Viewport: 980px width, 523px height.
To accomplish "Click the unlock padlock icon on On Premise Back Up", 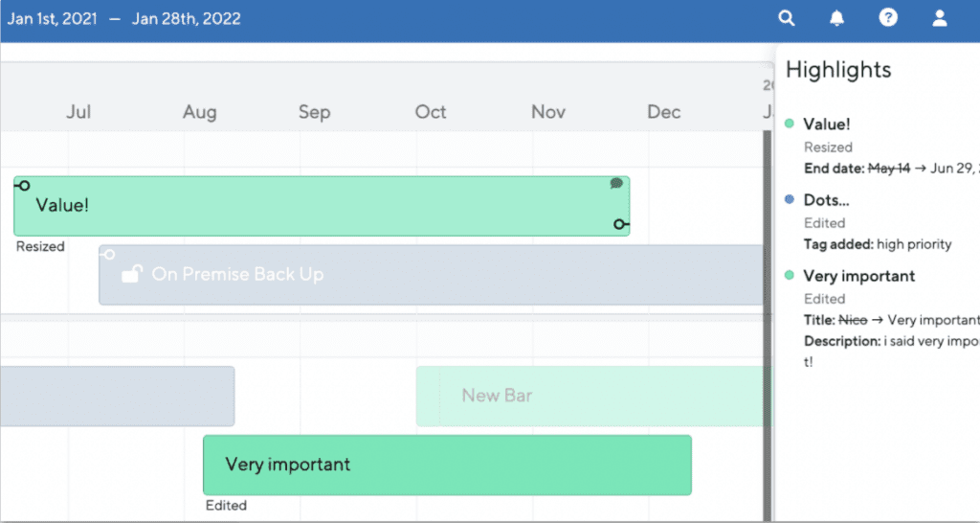I will click(132, 274).
